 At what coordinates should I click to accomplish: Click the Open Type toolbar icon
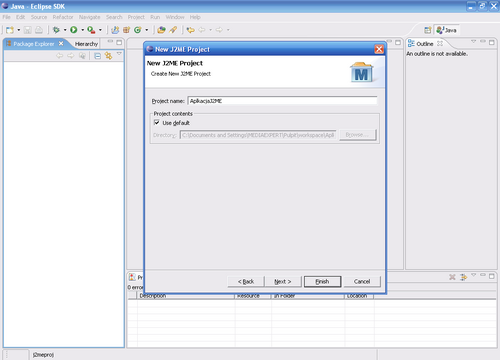pyautogui.click(x=161, y=30)
